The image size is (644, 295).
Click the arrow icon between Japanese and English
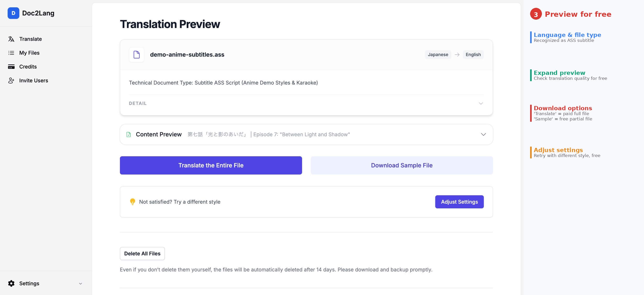pyautogui.click(x=457, y=54)
